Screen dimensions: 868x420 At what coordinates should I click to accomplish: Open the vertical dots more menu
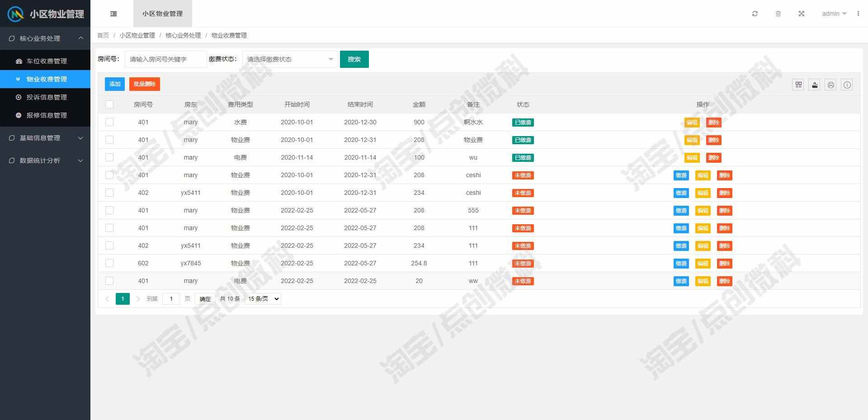click(858, 14)
